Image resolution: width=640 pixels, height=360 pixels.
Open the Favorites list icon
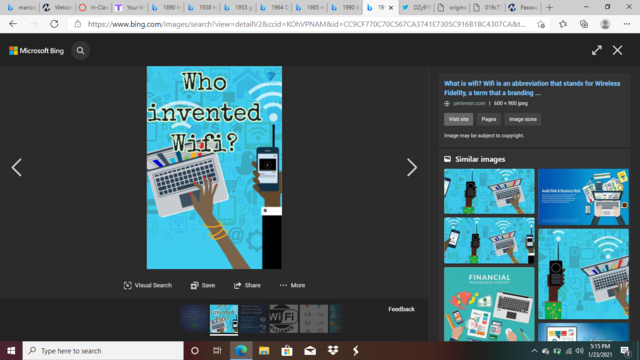coord(563,24)
